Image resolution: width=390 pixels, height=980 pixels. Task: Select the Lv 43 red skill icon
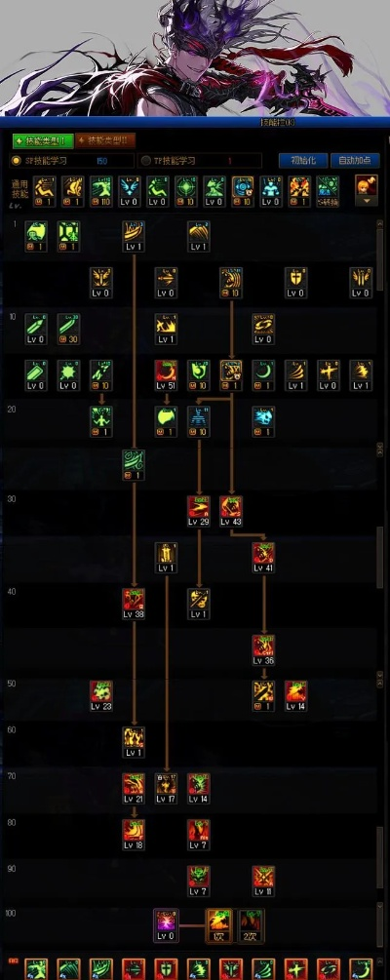[231, 511]
